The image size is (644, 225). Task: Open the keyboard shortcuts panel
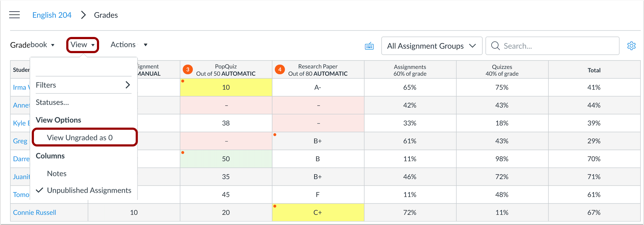(x=369, y=46)
